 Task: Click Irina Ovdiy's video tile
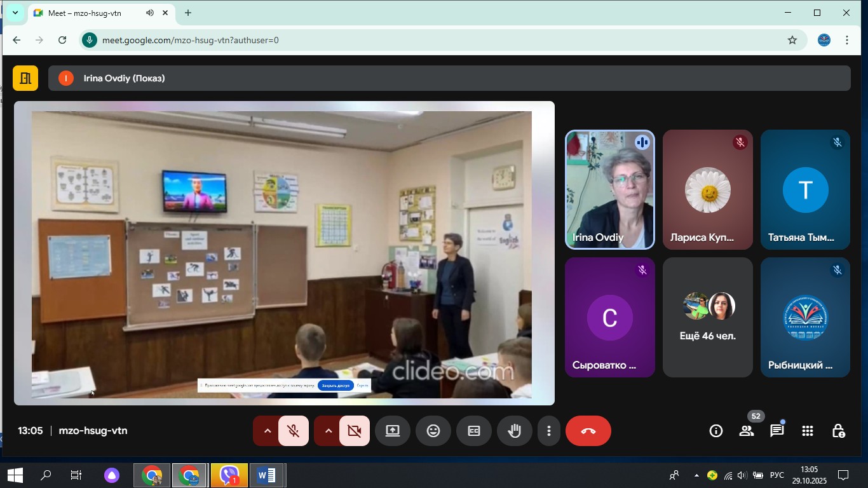click(609, 189)
